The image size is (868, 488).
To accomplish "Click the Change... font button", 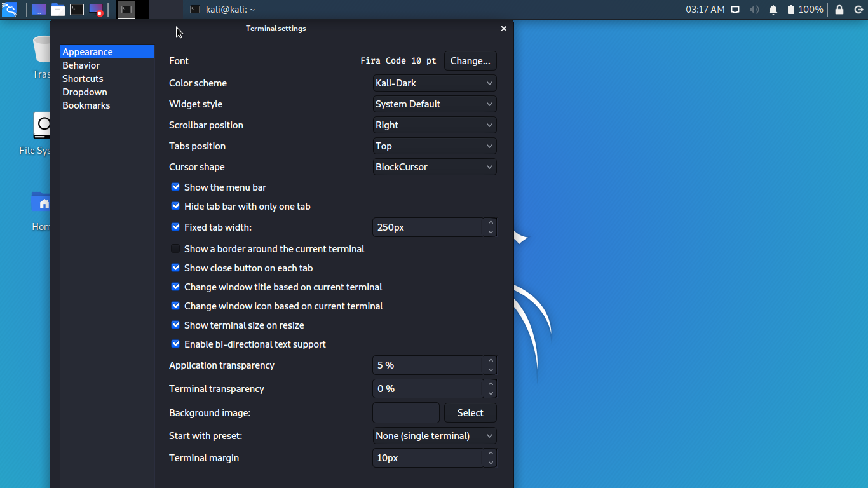I will 470,61.
